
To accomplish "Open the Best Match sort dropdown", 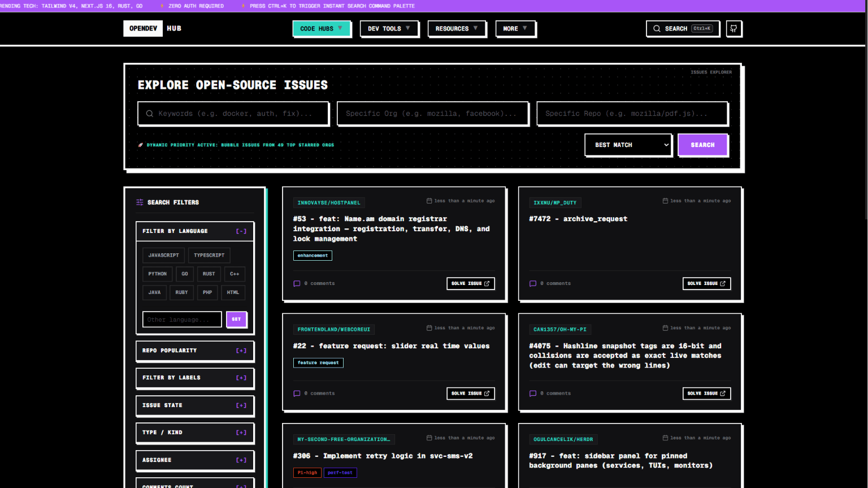I will (628, 145).
